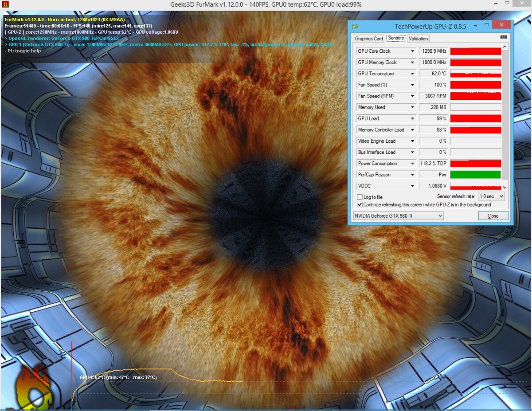Viewport: 532px width, 411px height.
Task: Expand the Fan Speed (RPM) dropdown
Action: 413,96
